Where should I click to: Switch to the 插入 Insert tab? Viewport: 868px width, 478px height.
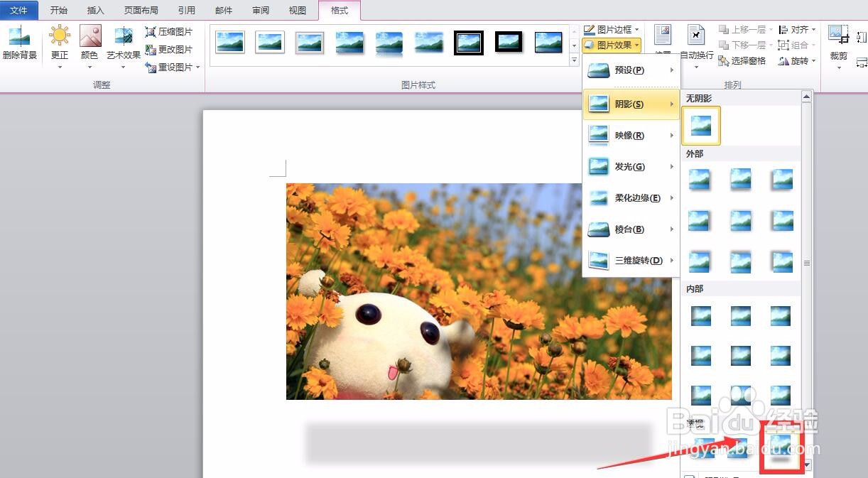pyautogui.click(x=95, y=11)
